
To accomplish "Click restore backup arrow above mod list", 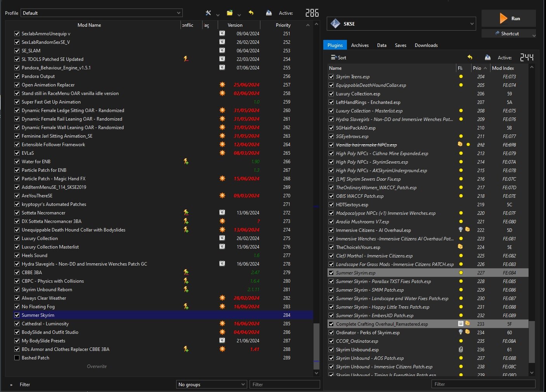I will click(251, 13).
